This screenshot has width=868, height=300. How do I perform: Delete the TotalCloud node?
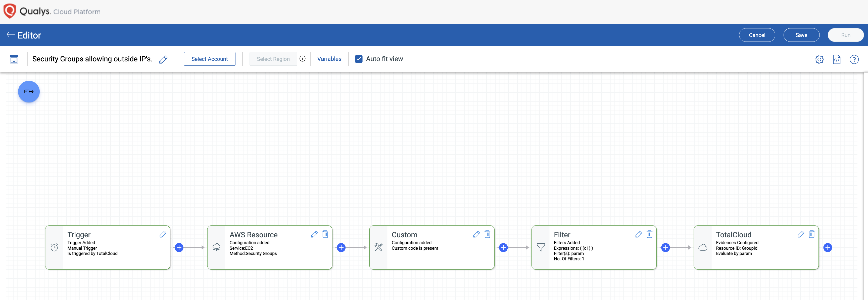(x=811, y=234)
